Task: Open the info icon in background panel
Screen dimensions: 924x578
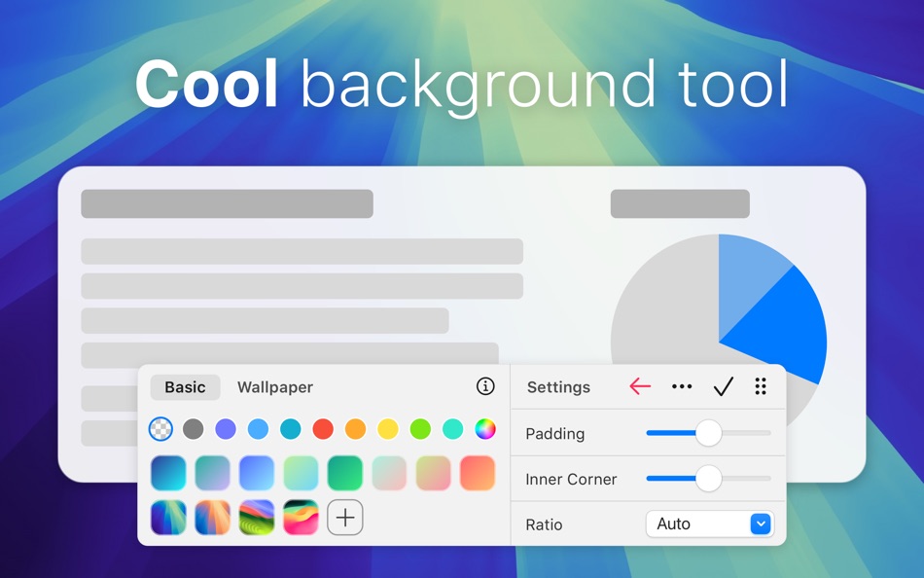Action: click(485, 386)
